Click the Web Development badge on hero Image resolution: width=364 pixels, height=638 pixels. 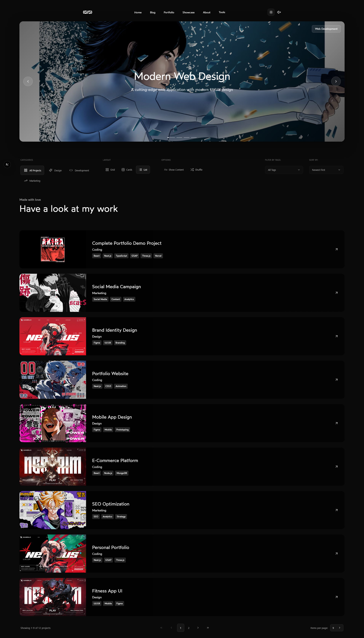coord(326,29)
